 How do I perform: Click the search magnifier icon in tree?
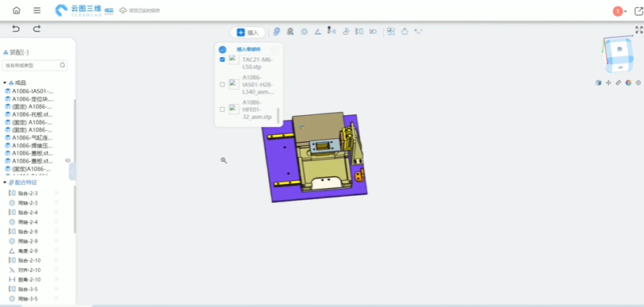click(63, 65)
